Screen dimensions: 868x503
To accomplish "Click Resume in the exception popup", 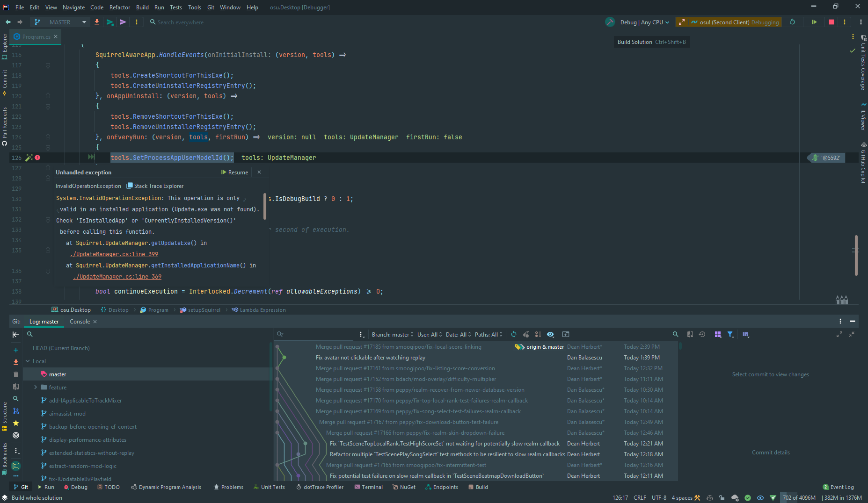I will point(235,172).
